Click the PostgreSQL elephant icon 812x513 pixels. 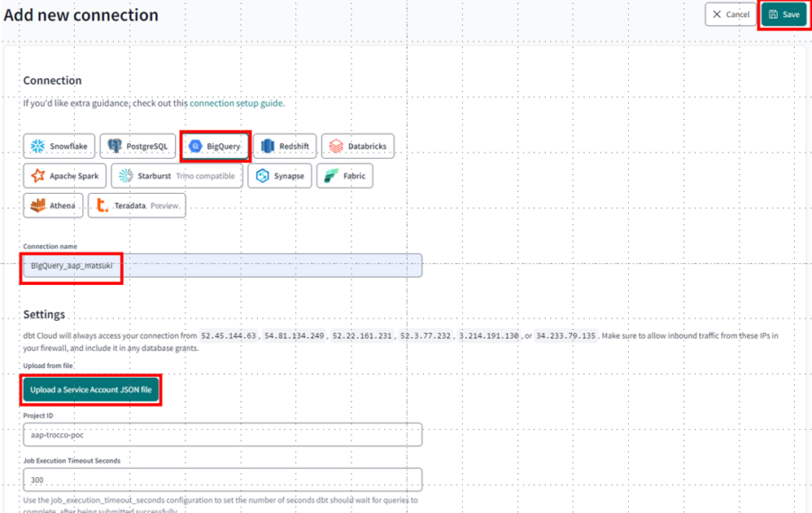coord(115,146)
